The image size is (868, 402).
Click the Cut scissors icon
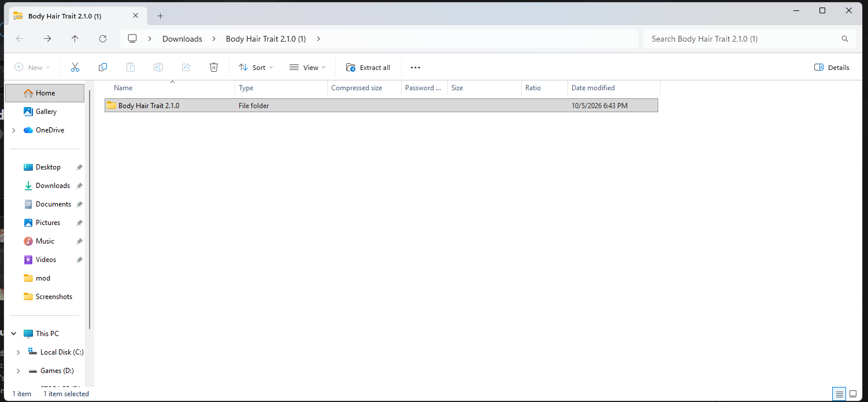click(75, 68)
